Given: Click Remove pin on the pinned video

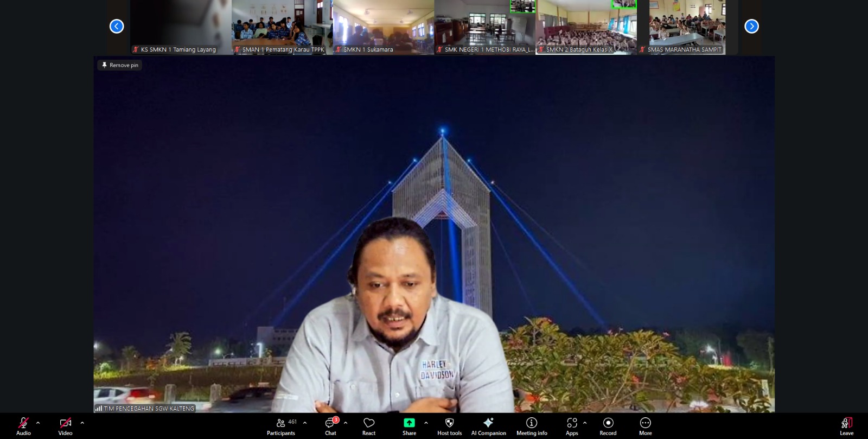Looking at the screenshot, I should coord(120,65).
